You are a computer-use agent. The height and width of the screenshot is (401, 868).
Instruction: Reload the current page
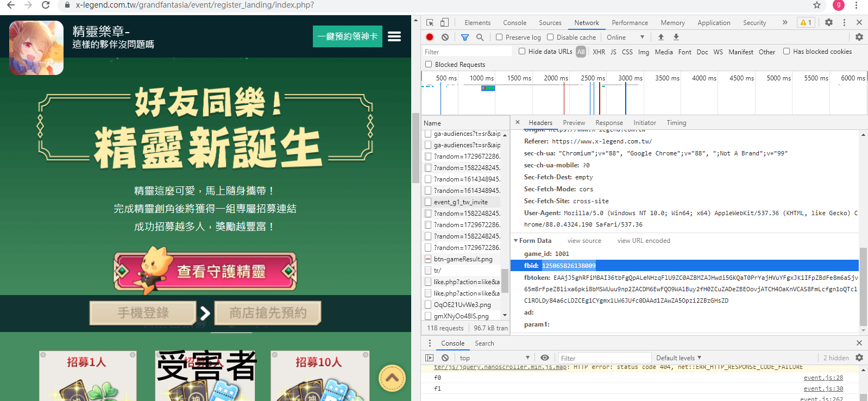[46, 5]
